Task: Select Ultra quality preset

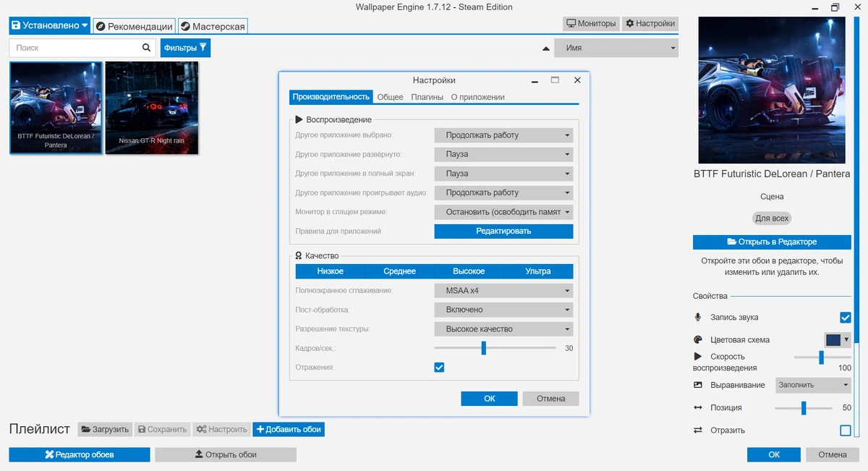Action: click(x=538, y=271)
